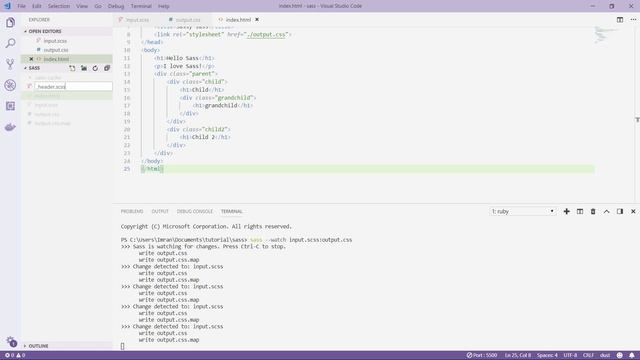Open notifications bell in status bar
Image resolution: width=640 pixels, height=360 pixels.
pos(631,355)
